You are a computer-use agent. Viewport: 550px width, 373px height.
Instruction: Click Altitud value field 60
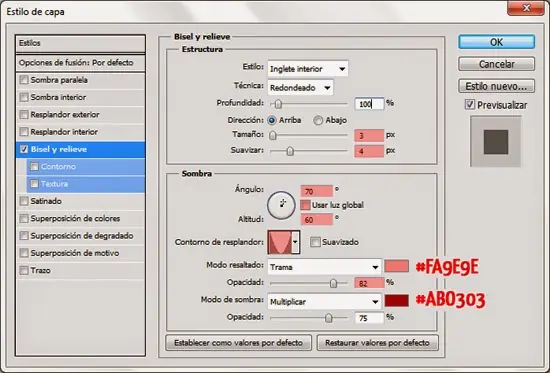[x=316, y=220]
